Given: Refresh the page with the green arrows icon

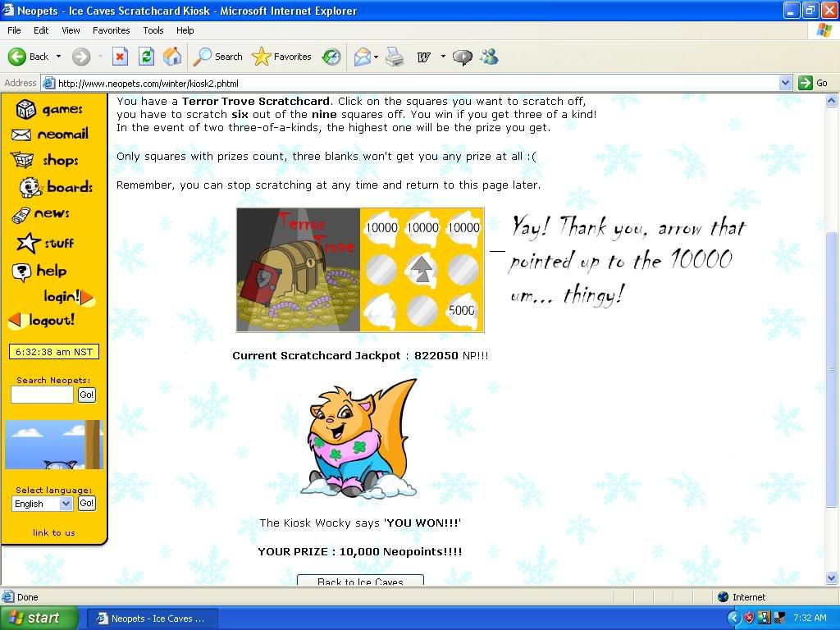Looking at the screenshot, I should pos(146,57).
